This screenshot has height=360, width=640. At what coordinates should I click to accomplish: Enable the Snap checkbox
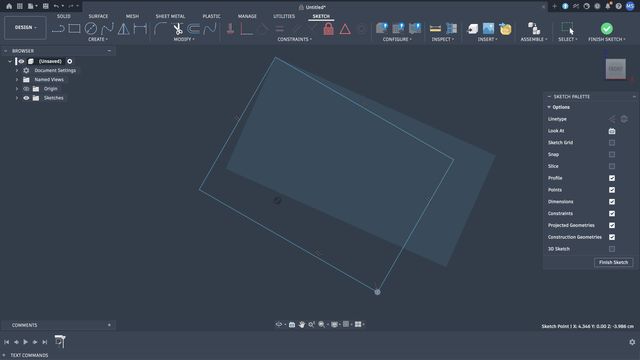[611, 154]
